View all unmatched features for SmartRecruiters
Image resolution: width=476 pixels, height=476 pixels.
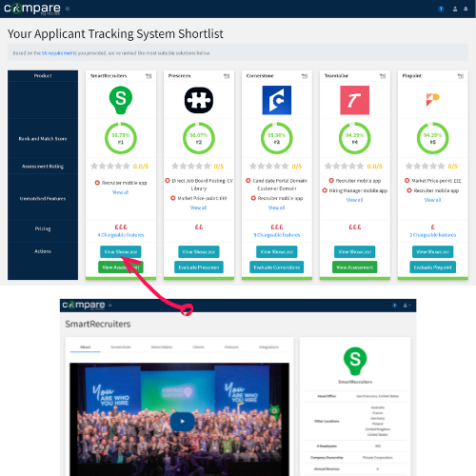pyautogui.click(x=121, y=192)
